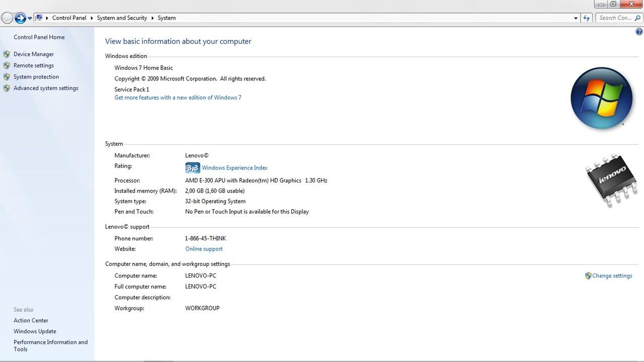Open Action Center
This screenshot has height=362, width=644.
[31, 320]
